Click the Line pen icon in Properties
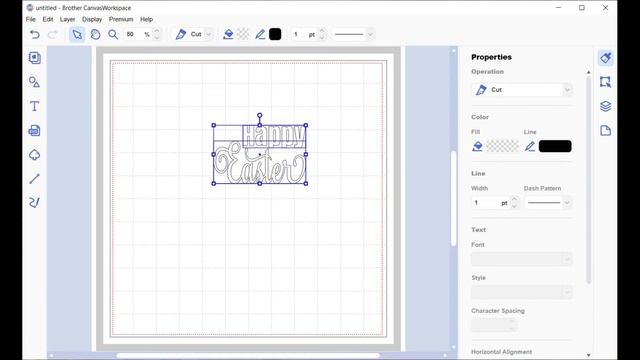This screenshot has height=360, width=640. (x=530, y=146)
